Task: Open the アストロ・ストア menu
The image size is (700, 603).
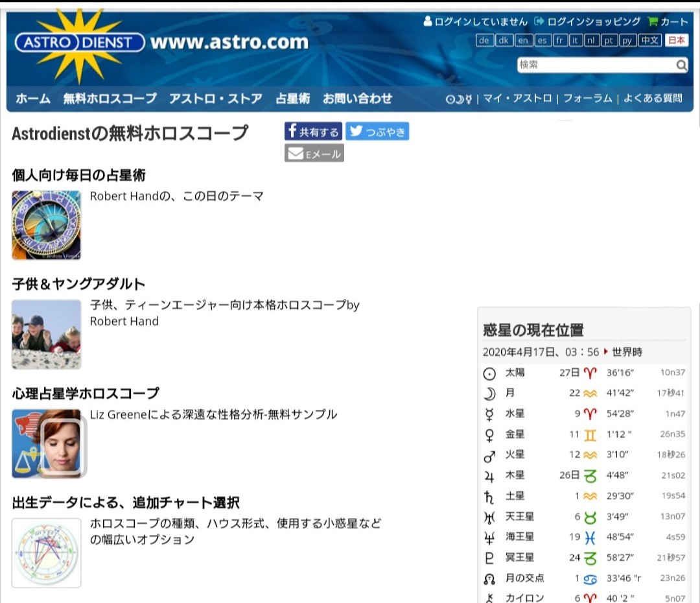Action: [216, 99]
